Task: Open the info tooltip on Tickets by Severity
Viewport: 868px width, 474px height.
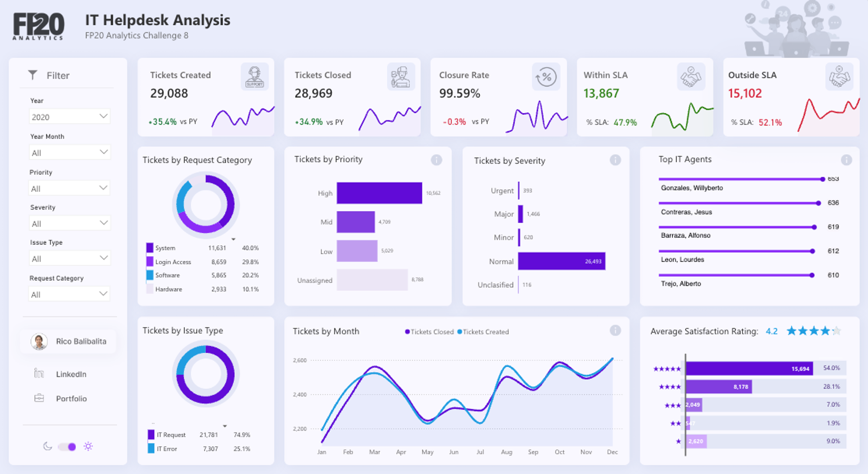Action: [615, 160]
